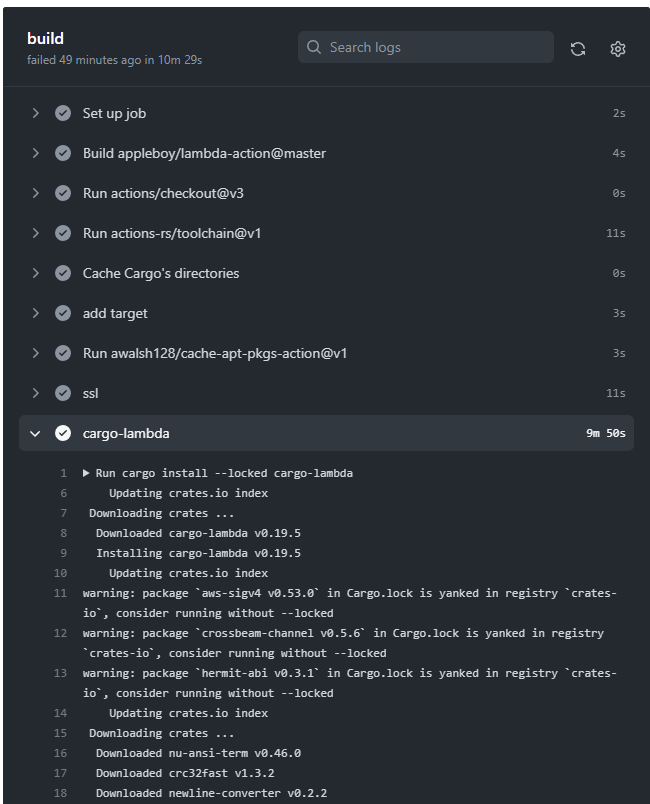
Task: Expand the Run actions-rs/toolchain@v1 step chevron
Action: point(36,233)
